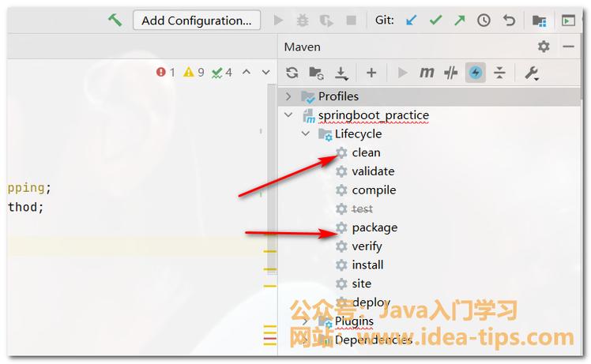The height and width of the screenshot is (364, 591).
Task: Expand the Profiles node
Action: point(289,96)
